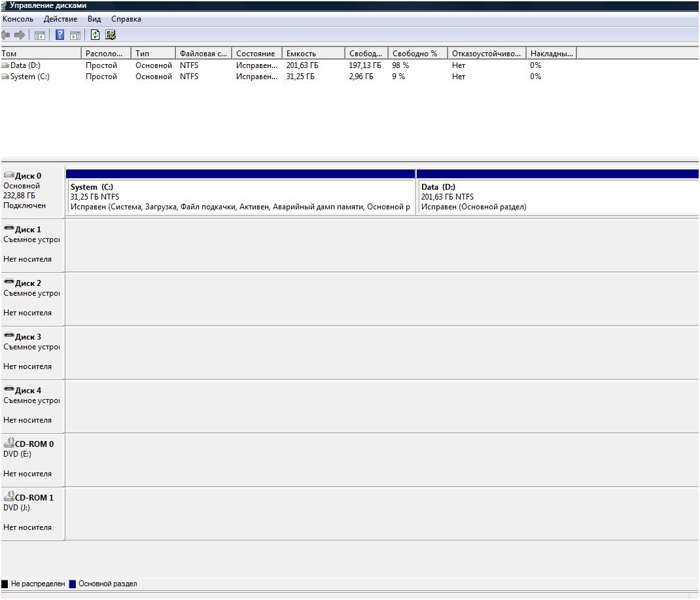Sort by the Располо... column header
This screenshot has height=600, width=700.
click(x=106, y=54)
